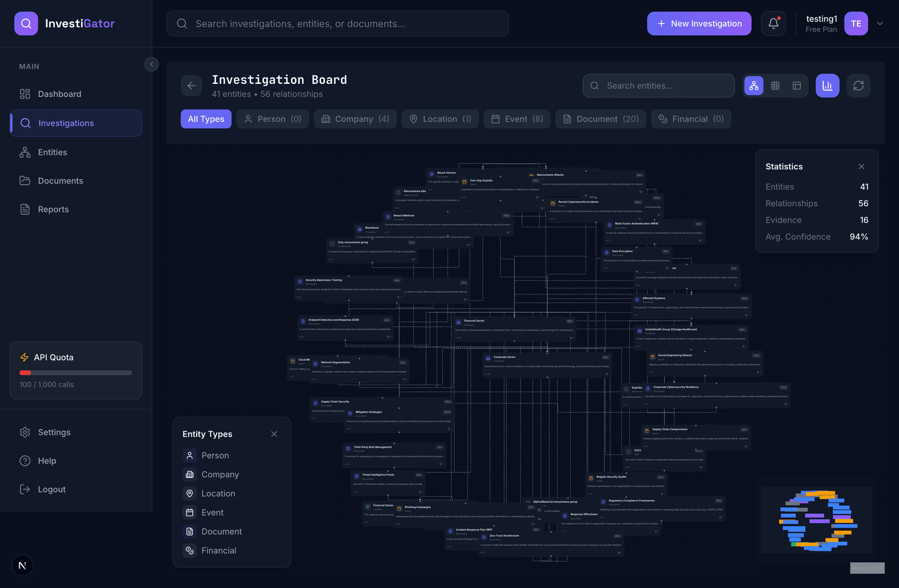This screenshot has width=899, height=588.
Task: Collapse the sidebar with chevron button
Action: [x=151, y=64]
